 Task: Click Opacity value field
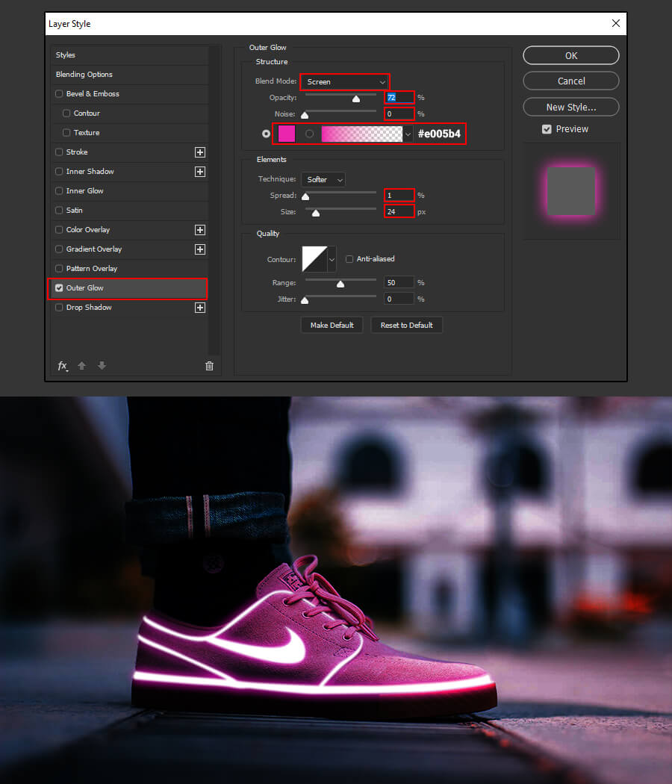coord(399,98)
